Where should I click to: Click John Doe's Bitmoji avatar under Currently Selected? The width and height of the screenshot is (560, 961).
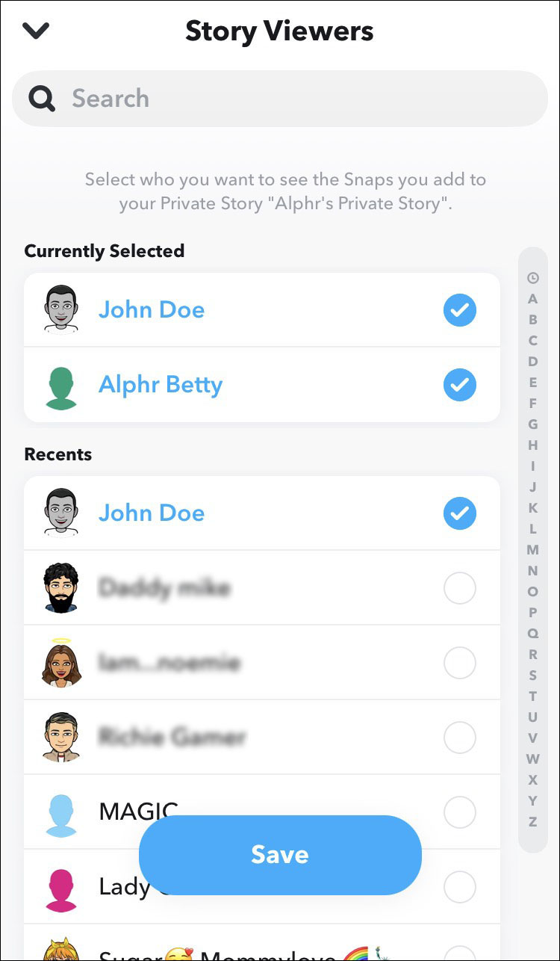coord(61,309)
